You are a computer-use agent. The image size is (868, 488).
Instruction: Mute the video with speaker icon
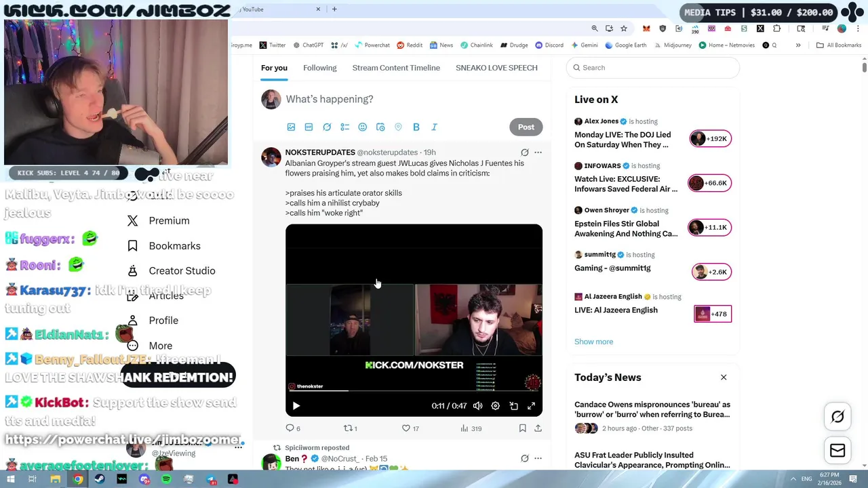(x=477, y=406)
